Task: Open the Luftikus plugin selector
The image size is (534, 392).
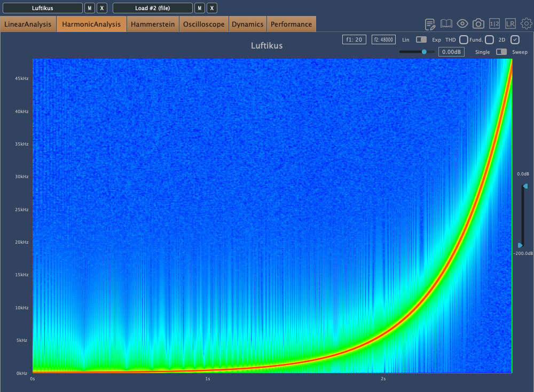Action: point(42,8)
